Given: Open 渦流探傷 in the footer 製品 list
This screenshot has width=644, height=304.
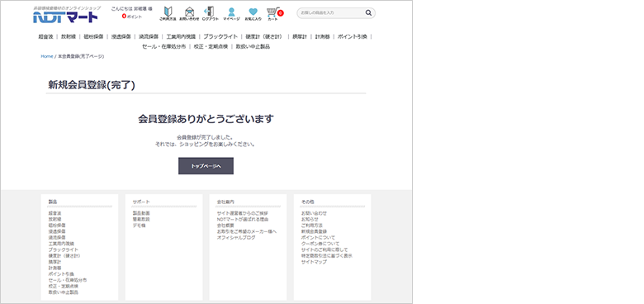Looking at the screenshot, I should 57,238.
